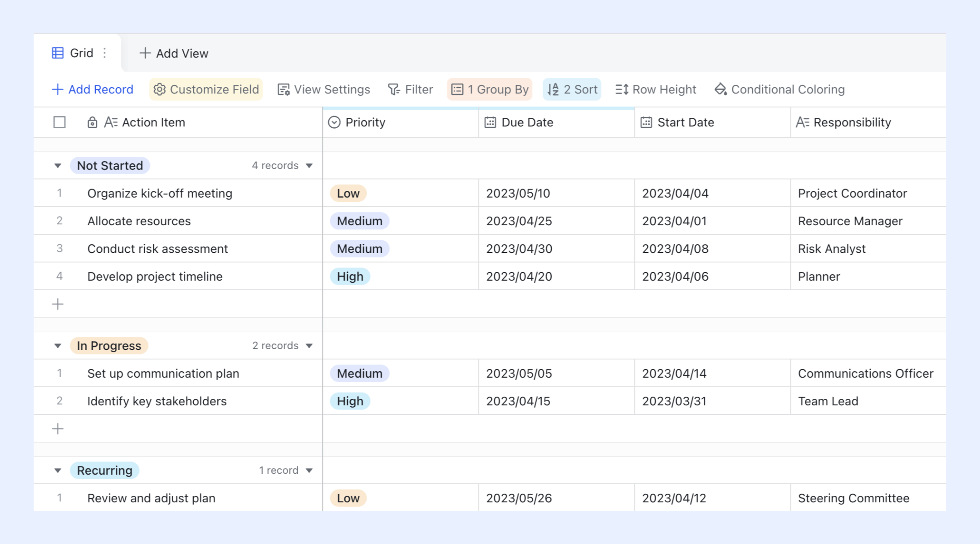Click the Action Item column header
Image resolution: width=980 pixels, height=544 pixels.
(178, 122)
